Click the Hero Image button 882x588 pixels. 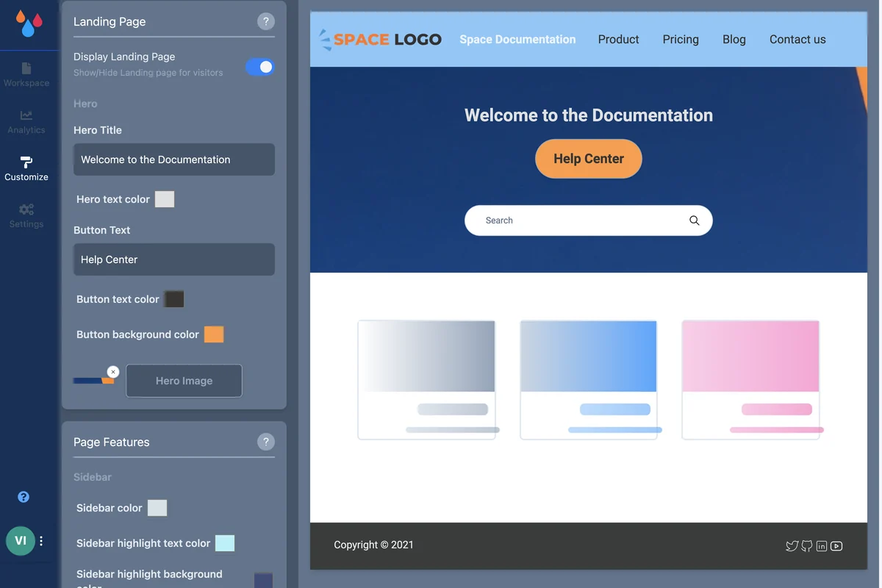pyautogui.click(x=184, y=381)
